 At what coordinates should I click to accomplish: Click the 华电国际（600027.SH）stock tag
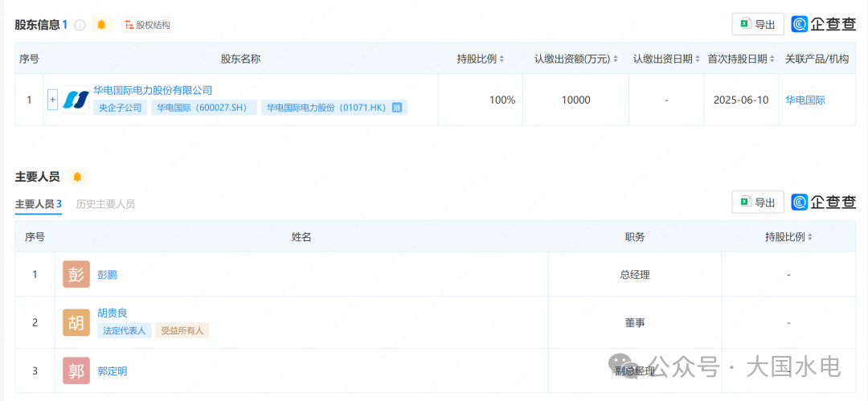203,108
